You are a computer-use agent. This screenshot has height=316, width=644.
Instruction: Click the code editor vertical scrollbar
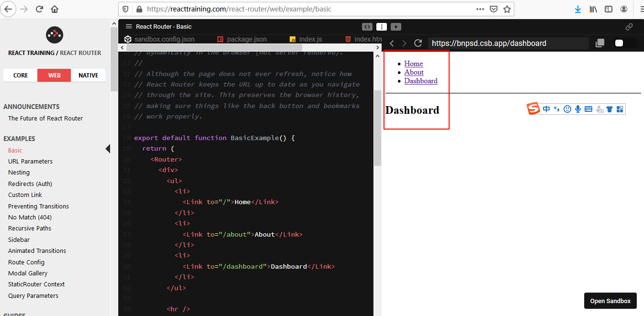pos(377,128)
